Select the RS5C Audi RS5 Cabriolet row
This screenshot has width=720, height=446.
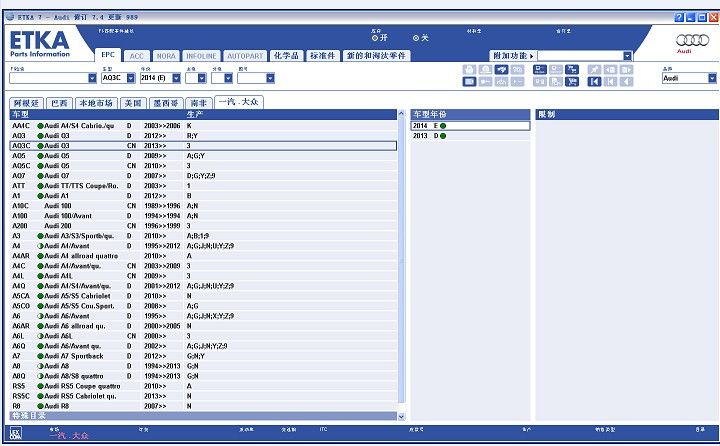[203, 396]
